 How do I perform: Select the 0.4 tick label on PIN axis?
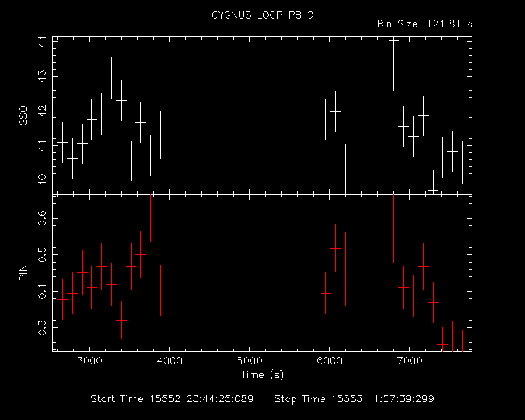(42, 292)
